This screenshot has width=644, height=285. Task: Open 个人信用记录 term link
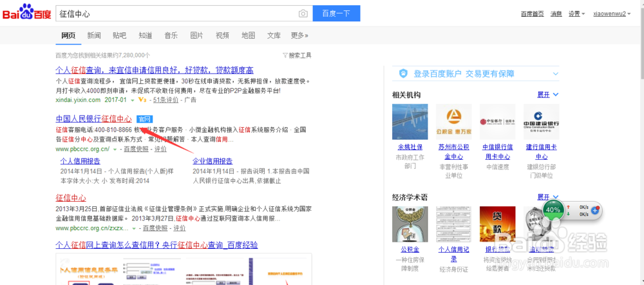coord(454,254)
